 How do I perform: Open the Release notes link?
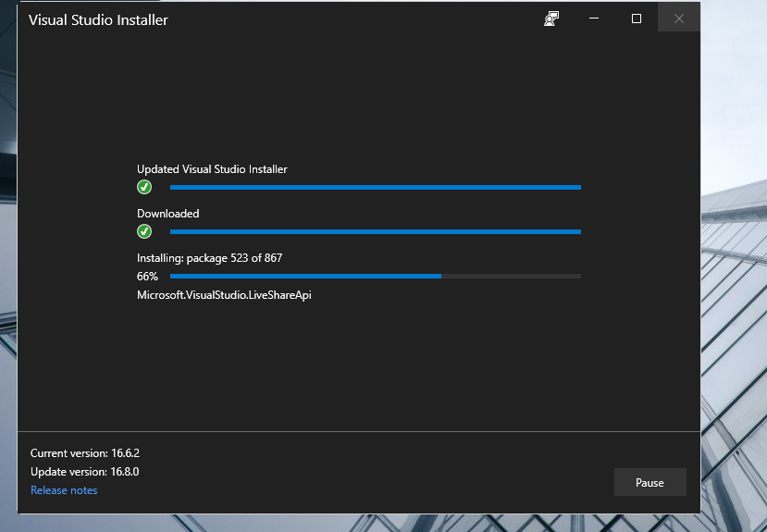pos(64,490)
